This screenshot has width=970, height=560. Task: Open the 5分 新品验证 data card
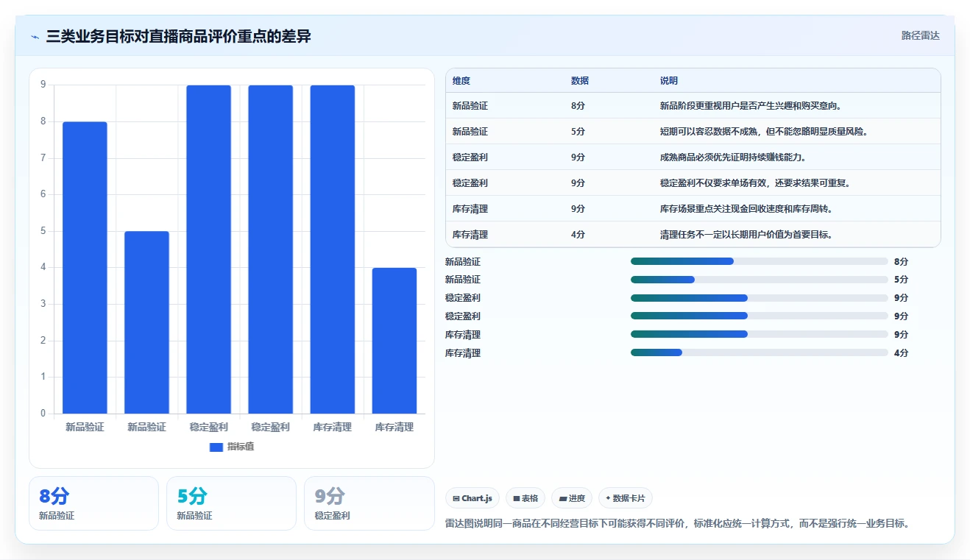pos(231,503)
